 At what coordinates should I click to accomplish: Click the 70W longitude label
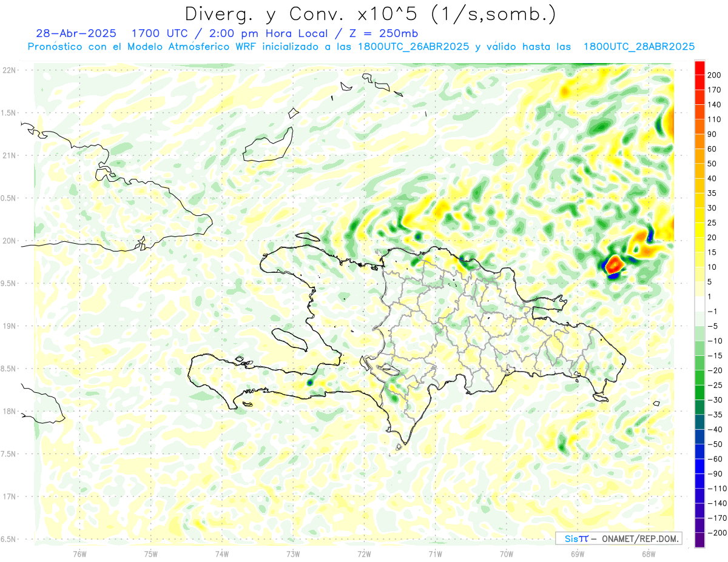[x=507, y=554]
